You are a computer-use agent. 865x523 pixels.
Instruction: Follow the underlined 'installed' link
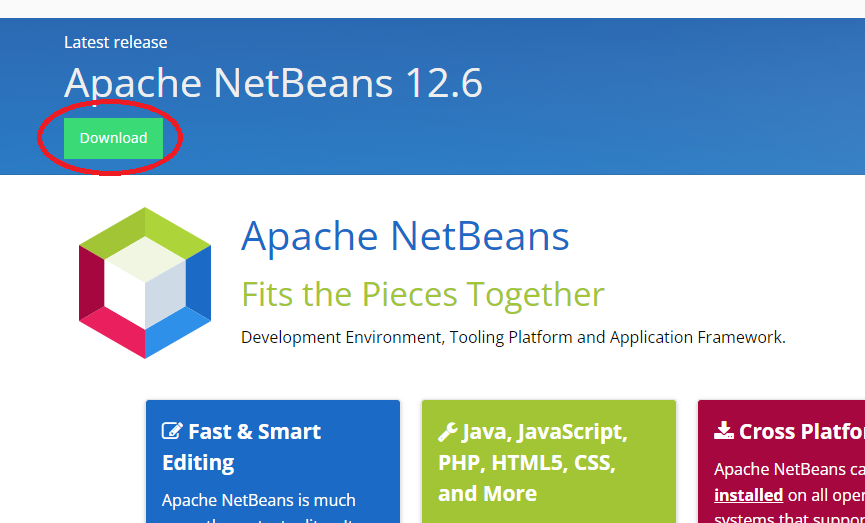click(x=749, y=495)
